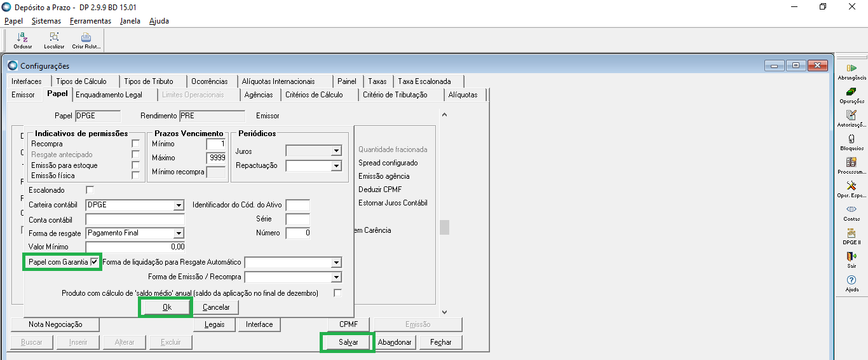Open the Sistemas menu
This screenshot has height=360, width=868.
coord(46,21)
